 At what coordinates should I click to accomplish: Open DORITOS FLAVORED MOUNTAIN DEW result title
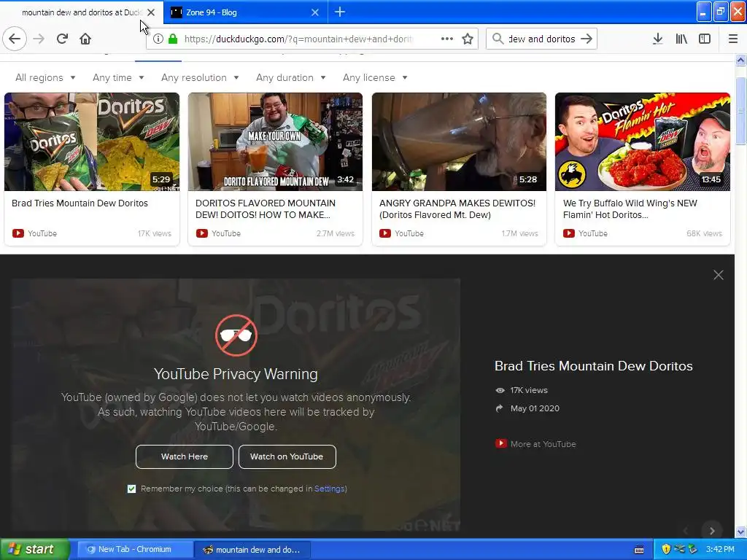pos(266,209)
